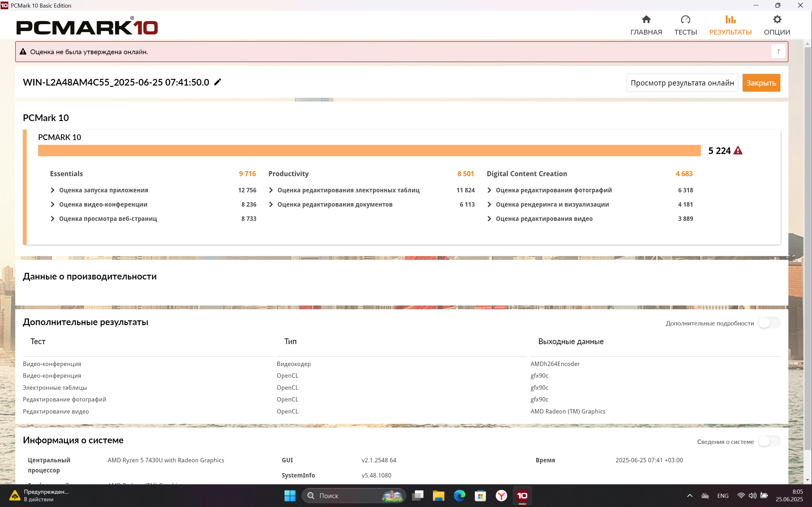812x507 pixels.
Task: Open Yandex Browser from the taskbar
Action: (501, 495)
